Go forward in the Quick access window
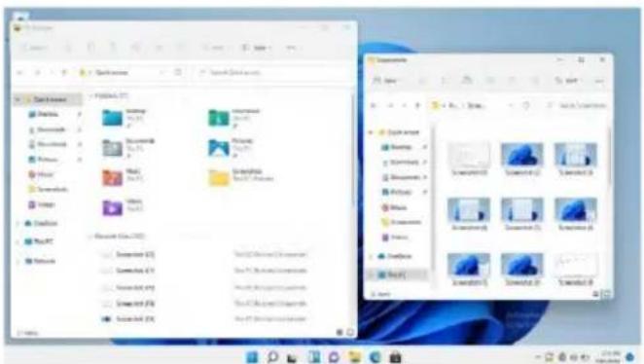 tap(37, 73)
